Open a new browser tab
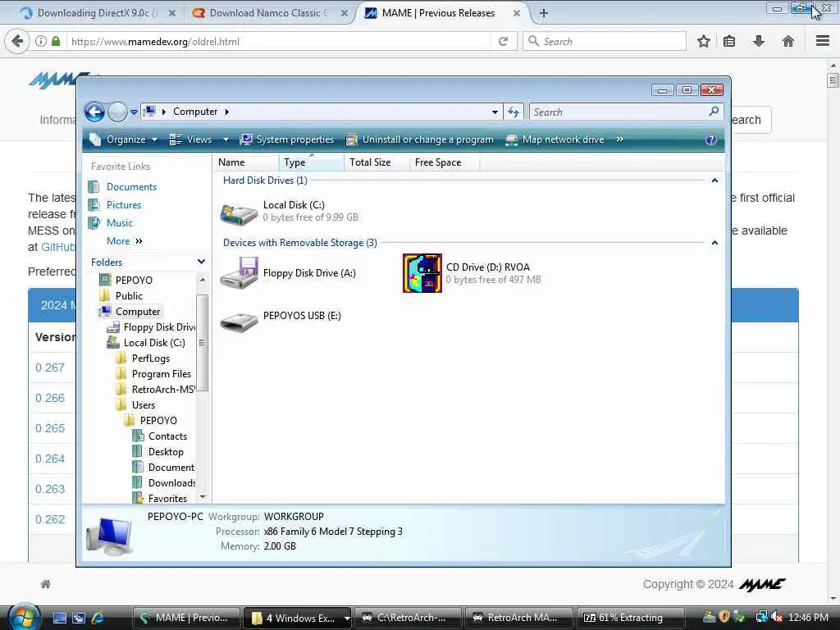Screen dimensions: 840x630 (544, 13)
